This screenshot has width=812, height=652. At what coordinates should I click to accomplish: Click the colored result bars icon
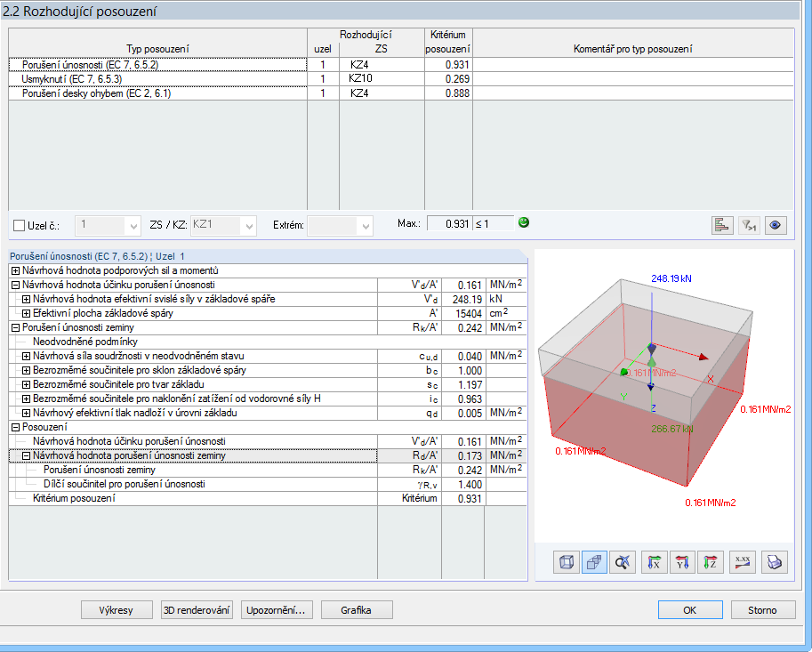coord(722,225)
